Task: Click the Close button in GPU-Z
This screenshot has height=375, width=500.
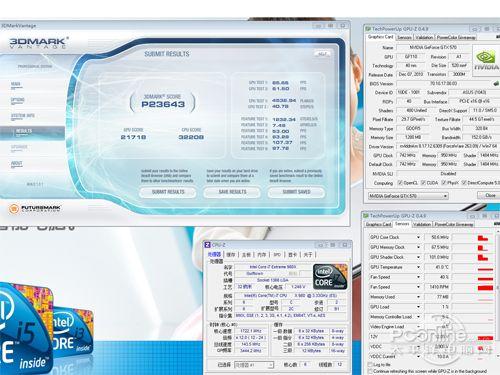Action: coord(490,196)
